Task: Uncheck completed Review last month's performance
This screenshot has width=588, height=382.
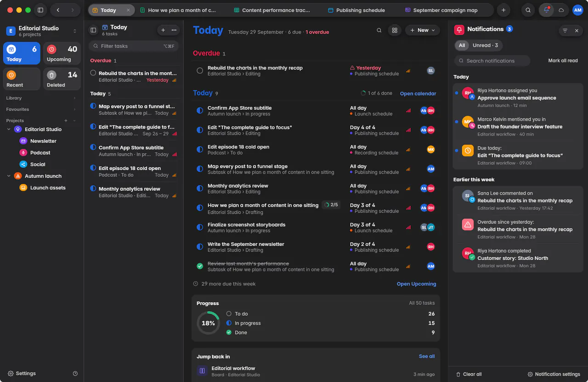Action: pyautogui.click(x=200, y=267)
